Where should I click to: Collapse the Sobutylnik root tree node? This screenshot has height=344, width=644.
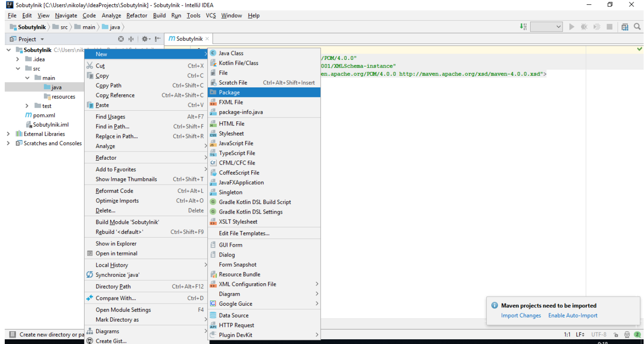9,50
